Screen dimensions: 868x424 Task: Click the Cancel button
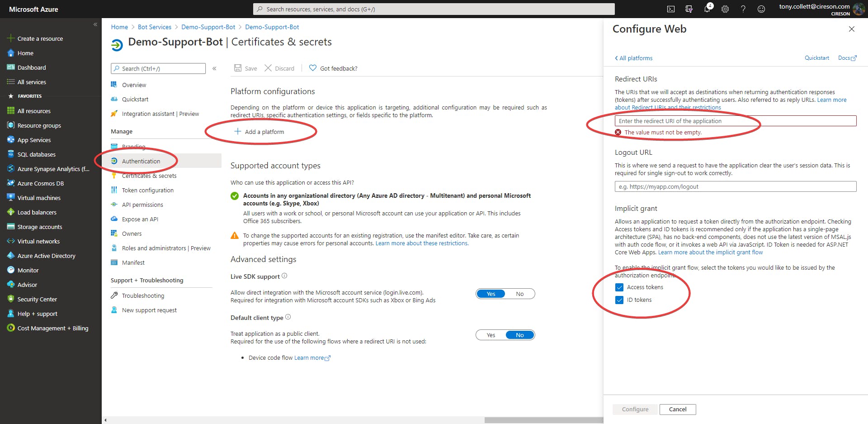pos(678,410)
